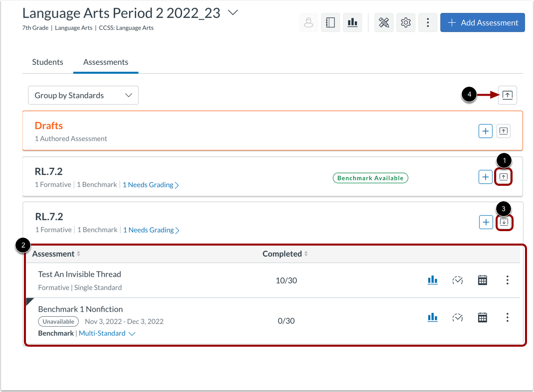Click the Benchmark Available badge
The height and width of the screenshot is (392, 534).
tap(370, 178)
